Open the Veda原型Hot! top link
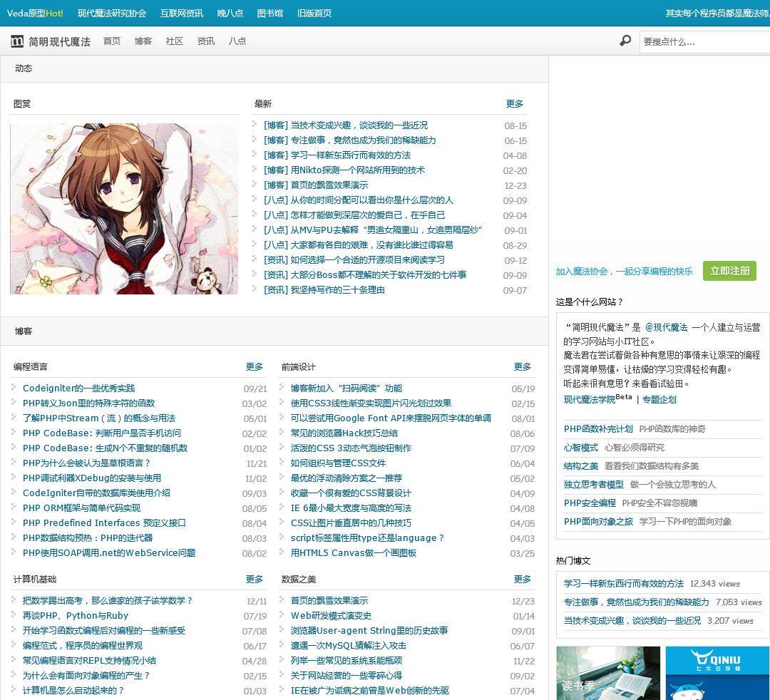 (x=35, y=14)
